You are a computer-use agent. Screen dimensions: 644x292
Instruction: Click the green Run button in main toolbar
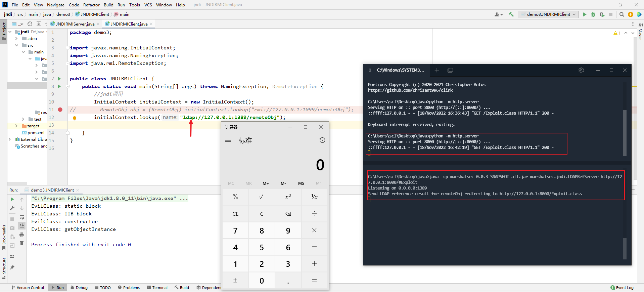click(x=585, y=14)
